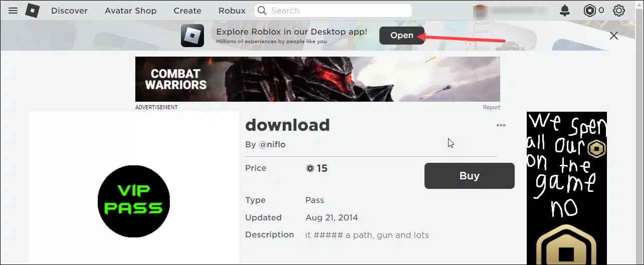The width and height of the screenshot is (644, 265).
Task: Click the Search input field
Action: 333,11
